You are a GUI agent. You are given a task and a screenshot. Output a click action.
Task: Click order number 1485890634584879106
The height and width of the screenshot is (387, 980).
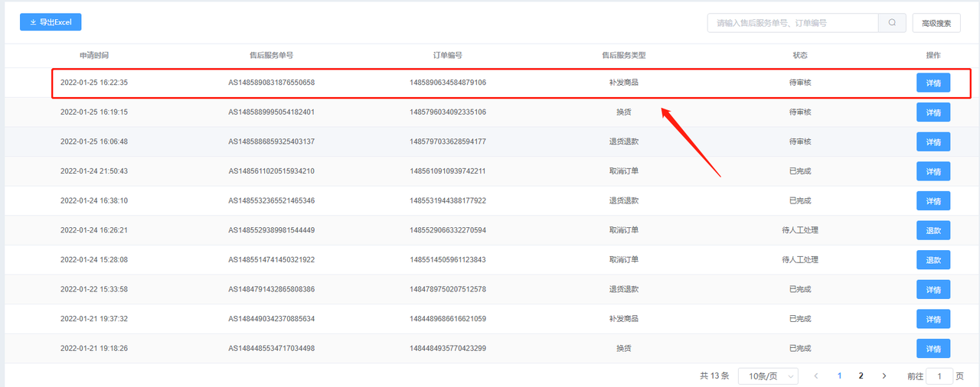[x=448, y=83]
